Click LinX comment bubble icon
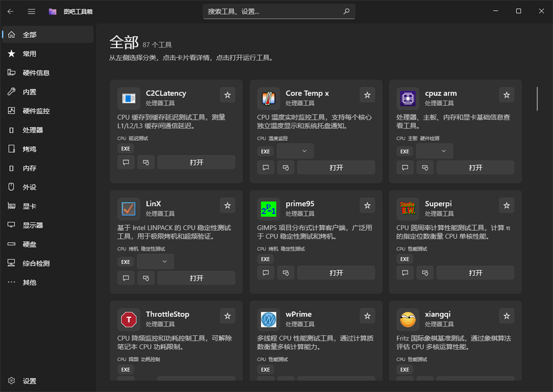The width and height of the screenshot is (553, 392). pyautogui.click(x=126, y=278)
